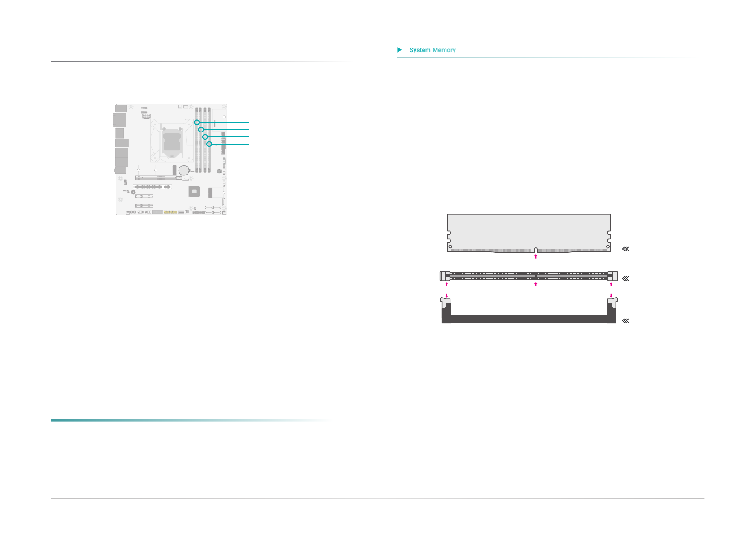Viewport: 756px width, 535px height.
Task: Click the 8-pin power connector above the CPU socket
Action: pyautogui.click(x=146, y=116)
